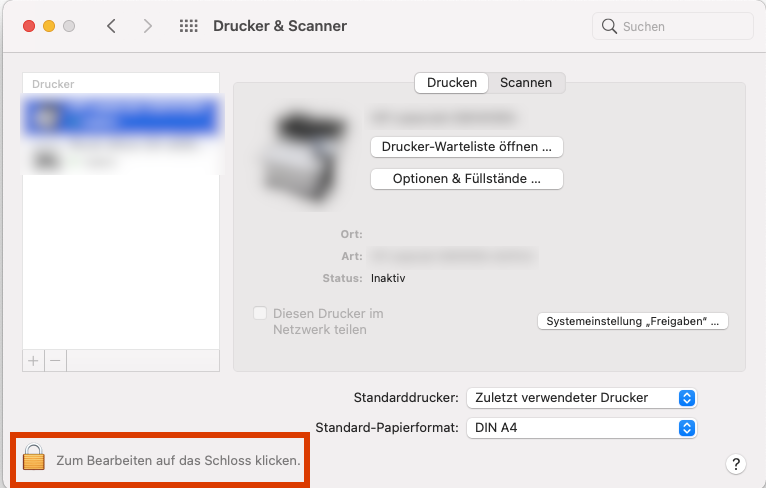This screenshot has height=488, width=766.
Task: Show all preferences via the grid icon
Action: pyautogui.click(x=189, y=26)
